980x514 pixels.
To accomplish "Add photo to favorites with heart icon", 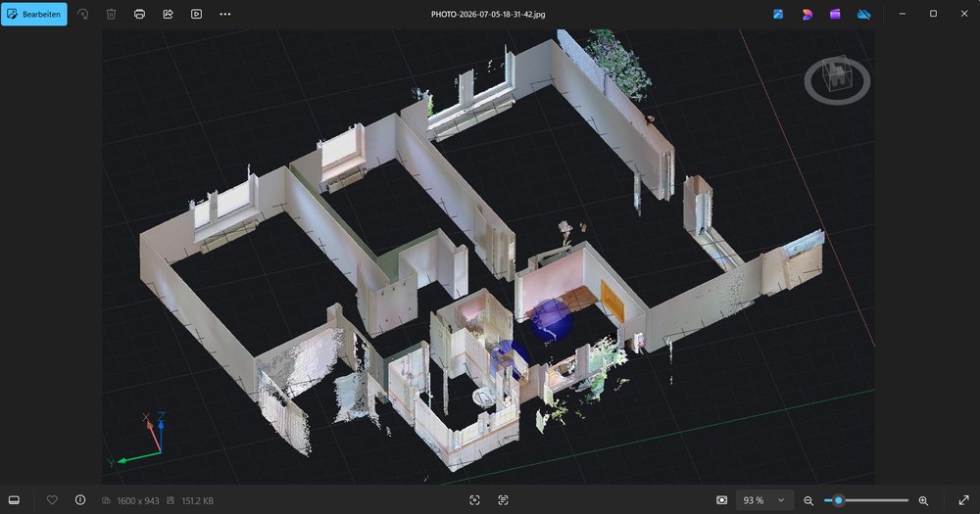I will pyautogui.click(x=52, y=500).
